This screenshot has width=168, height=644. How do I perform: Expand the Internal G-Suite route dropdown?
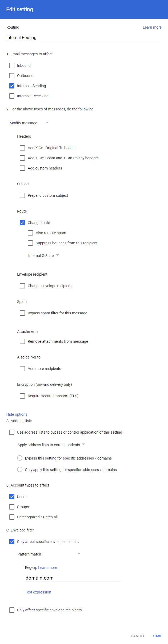(43, 256)
